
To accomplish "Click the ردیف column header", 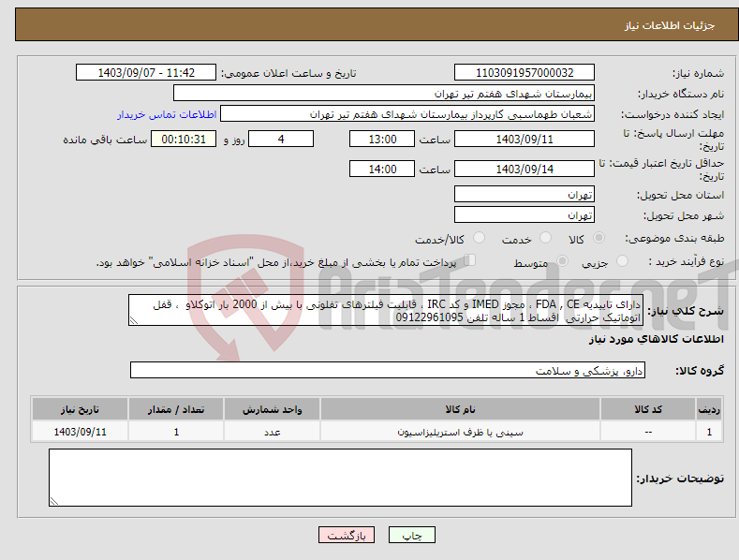I will pyautogui.click(x=709, y=409).
